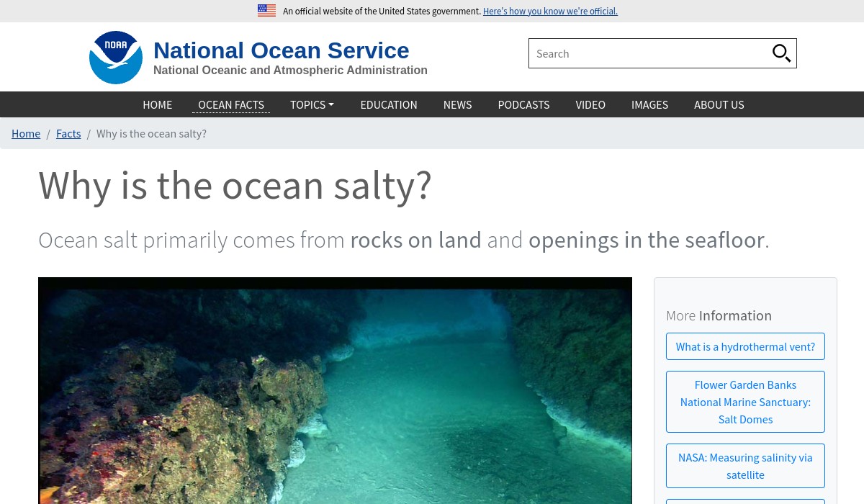Click the US flag icon
The width and height of the screenshot is (864, 504).
coord(266,11)
